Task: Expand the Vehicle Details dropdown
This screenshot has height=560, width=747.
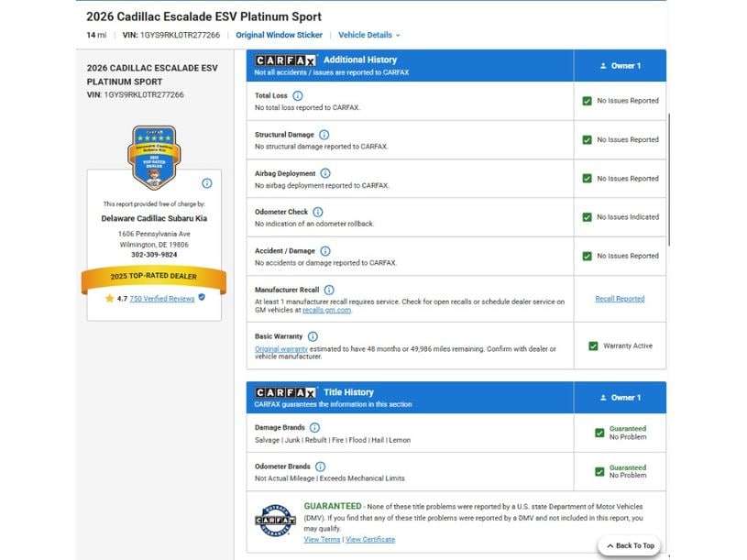Action: pos(369,35)
